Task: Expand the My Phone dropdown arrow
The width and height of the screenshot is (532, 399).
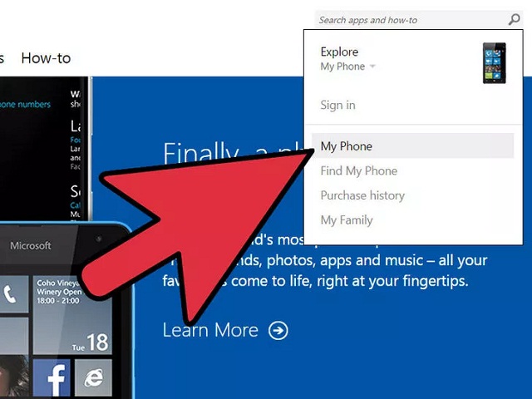Action: 372,66
